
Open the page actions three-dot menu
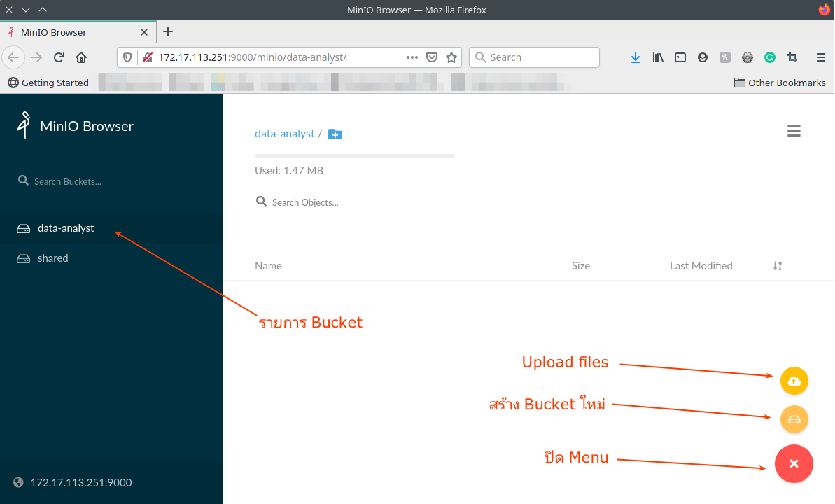tap(412, 57)
